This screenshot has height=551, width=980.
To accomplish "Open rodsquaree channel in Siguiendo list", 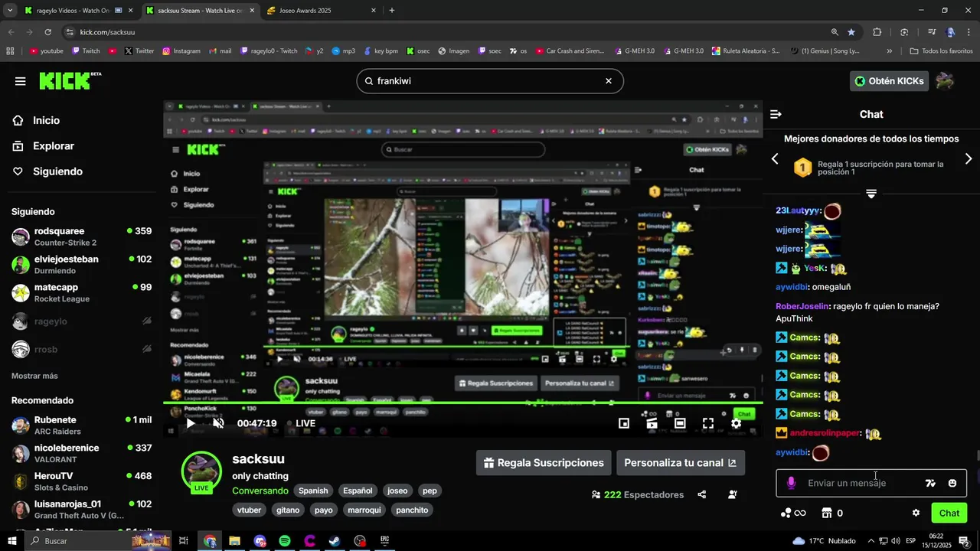I will [x=81, y=236].
